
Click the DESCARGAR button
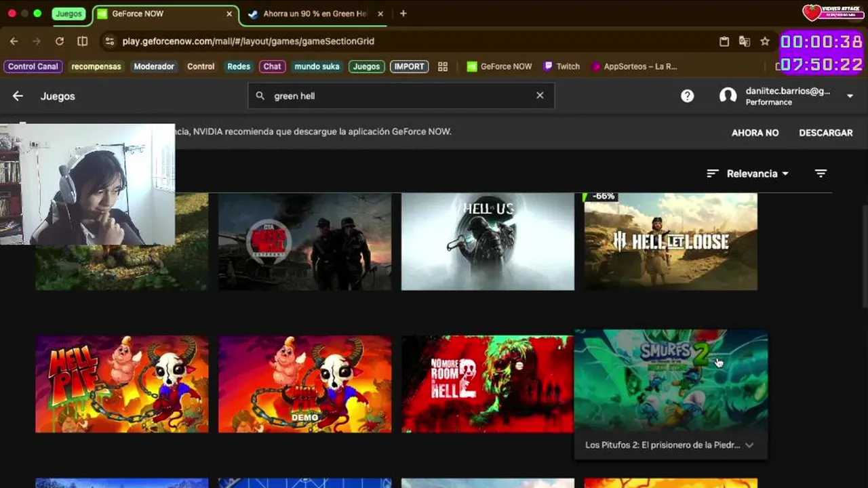click(x=825, y=133)
